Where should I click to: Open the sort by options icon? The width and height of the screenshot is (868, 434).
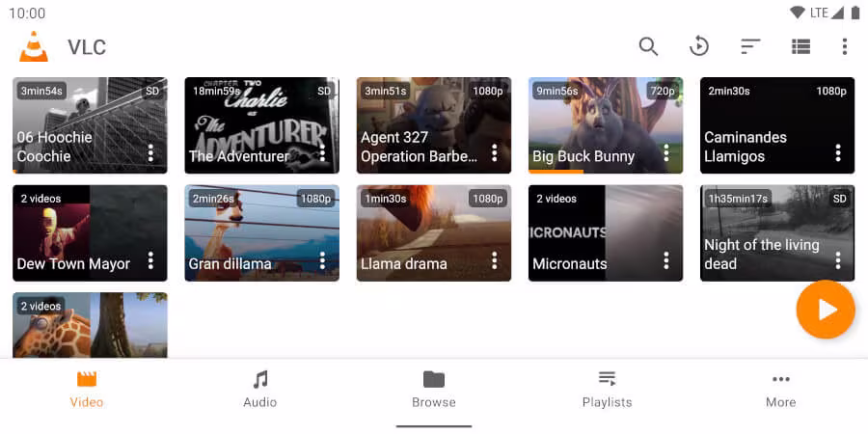(x=750, y=46)
